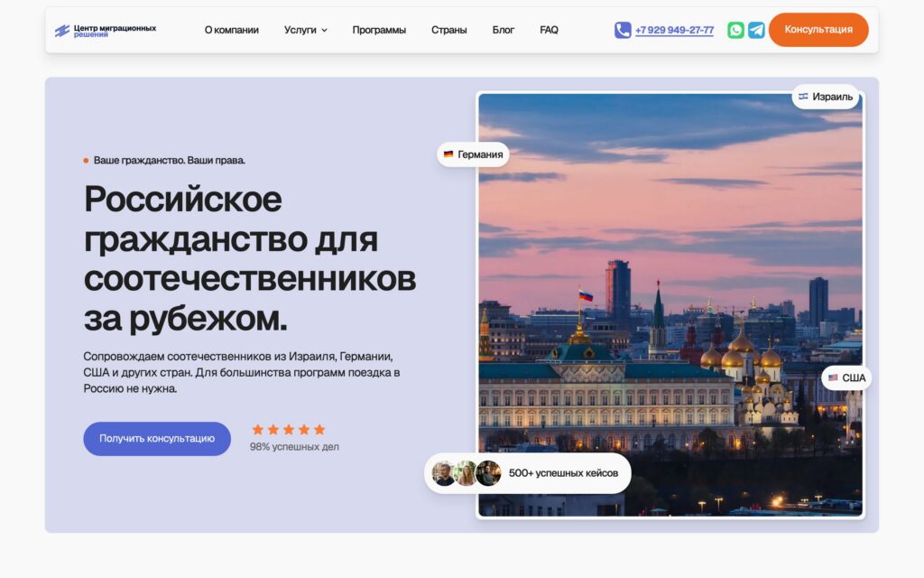
Task: Click the Услуги menu label
Action: [300, 30]
